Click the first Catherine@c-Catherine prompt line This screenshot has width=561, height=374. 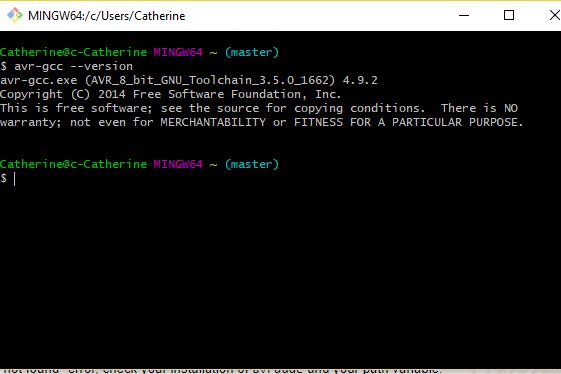pyautogui.click(x=139, y=52)
